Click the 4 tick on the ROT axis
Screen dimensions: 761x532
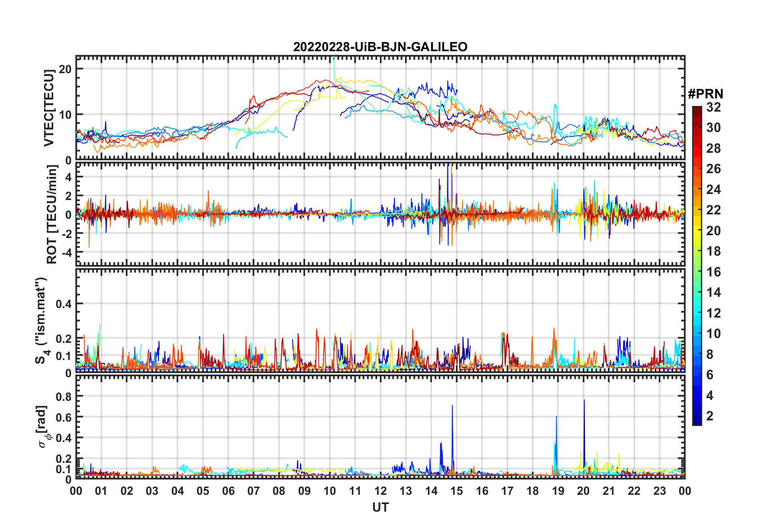pos(68,177)
